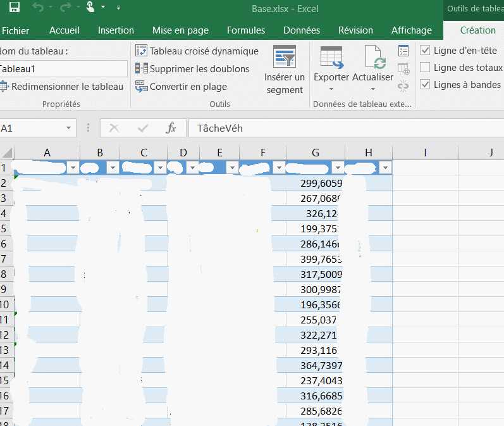Click Convertir en plage

188,87
